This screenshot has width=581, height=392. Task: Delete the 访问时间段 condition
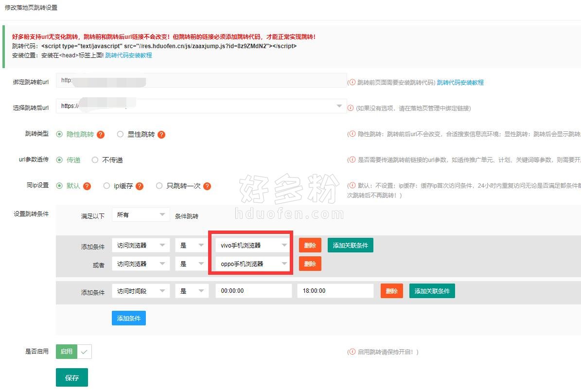tap(392, 291)
